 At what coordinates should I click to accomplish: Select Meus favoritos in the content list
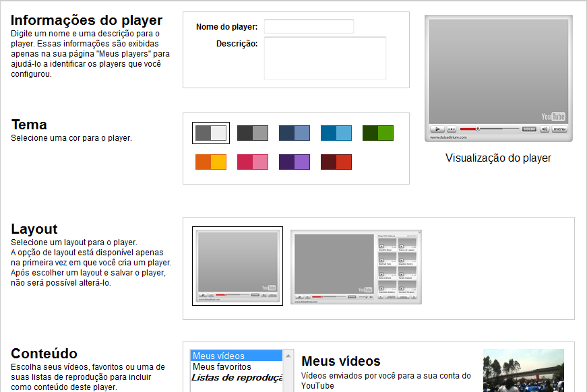click(222, 366)
